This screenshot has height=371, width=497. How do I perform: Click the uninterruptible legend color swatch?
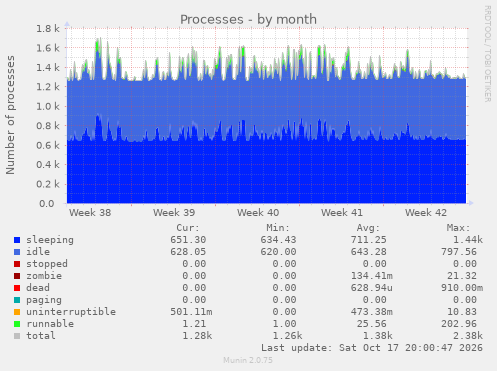17,312
